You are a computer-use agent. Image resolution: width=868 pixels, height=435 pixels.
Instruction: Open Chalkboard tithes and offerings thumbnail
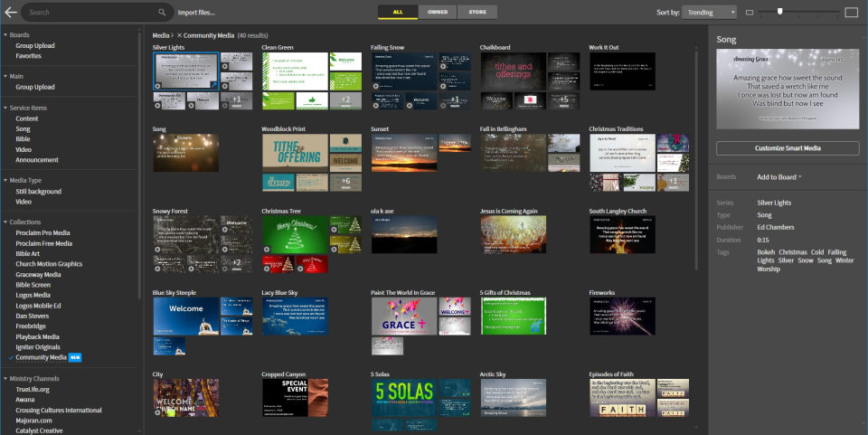(x=514, y=71)
